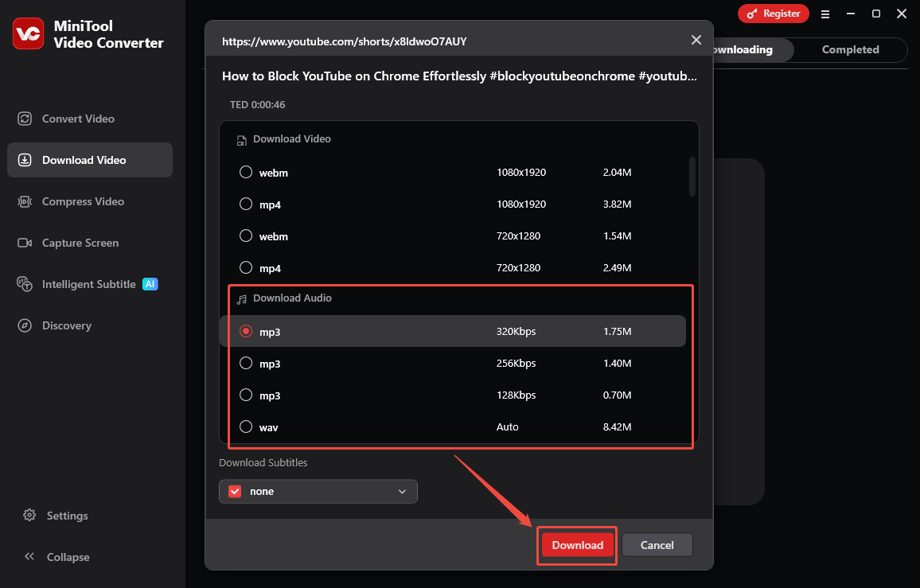
Task: Select the Download Video sidebar icon
Action: tap(83, 159)
